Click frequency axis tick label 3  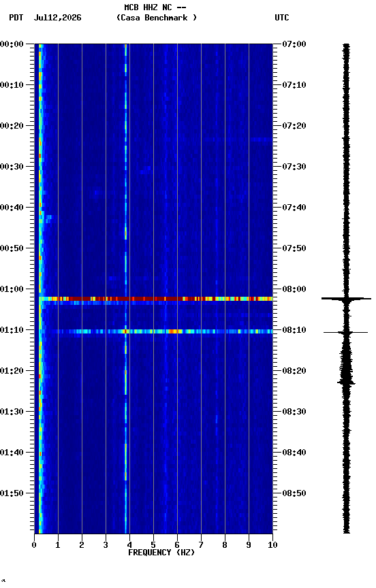click(106, 545)
